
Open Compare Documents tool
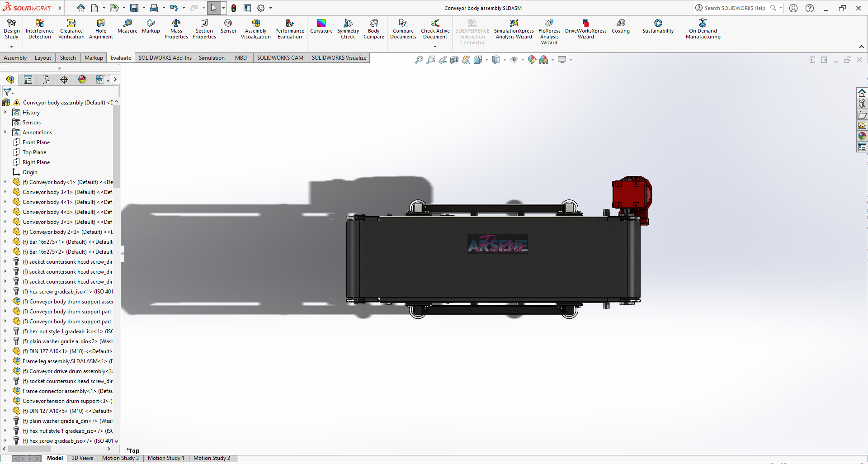coord(403,29)
